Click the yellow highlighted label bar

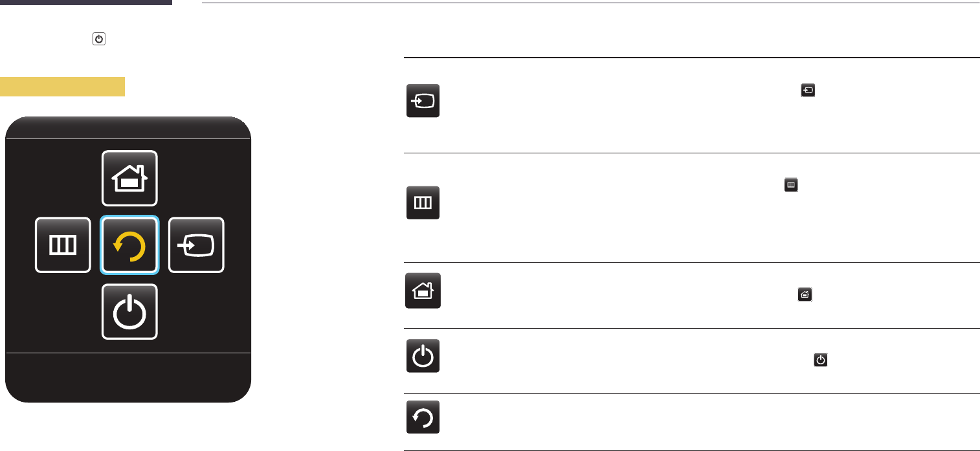[62, 87]
